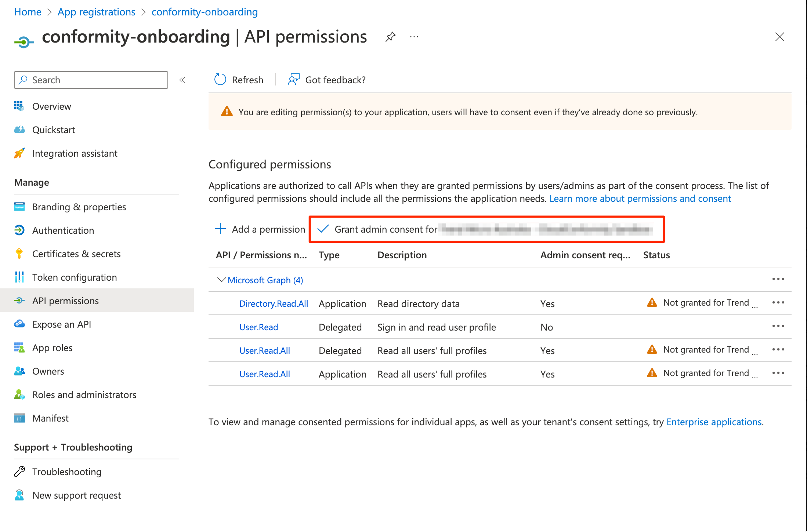Collapse the Microsoft Graph (4) group chevron
Viewport: 807px width, 532px height.
[221, 280]
